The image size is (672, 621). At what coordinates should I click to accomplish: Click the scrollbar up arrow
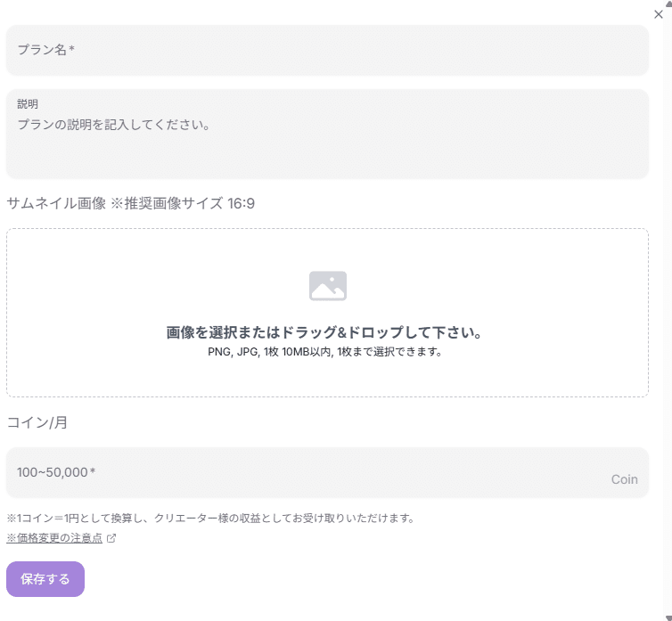click(668, 3)
